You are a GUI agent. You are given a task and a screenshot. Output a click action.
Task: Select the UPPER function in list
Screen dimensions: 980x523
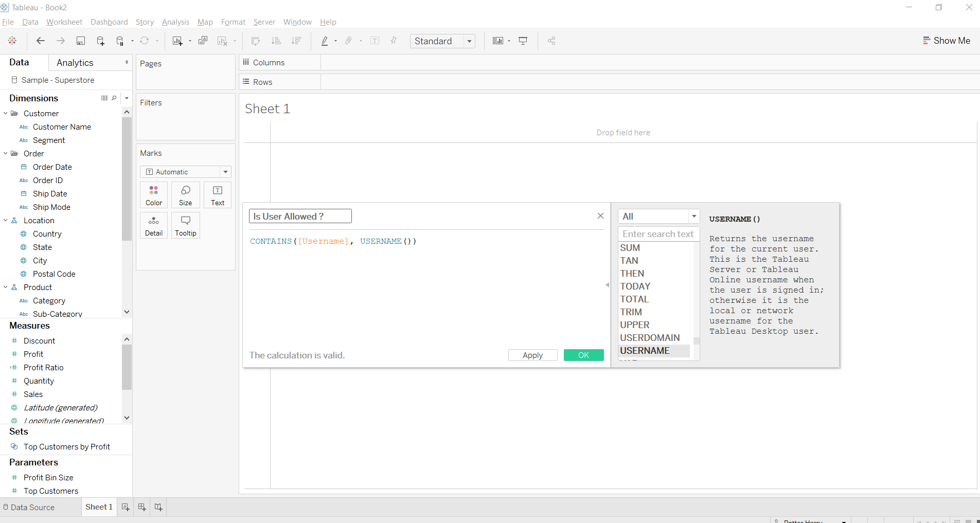tap(635, 325)
